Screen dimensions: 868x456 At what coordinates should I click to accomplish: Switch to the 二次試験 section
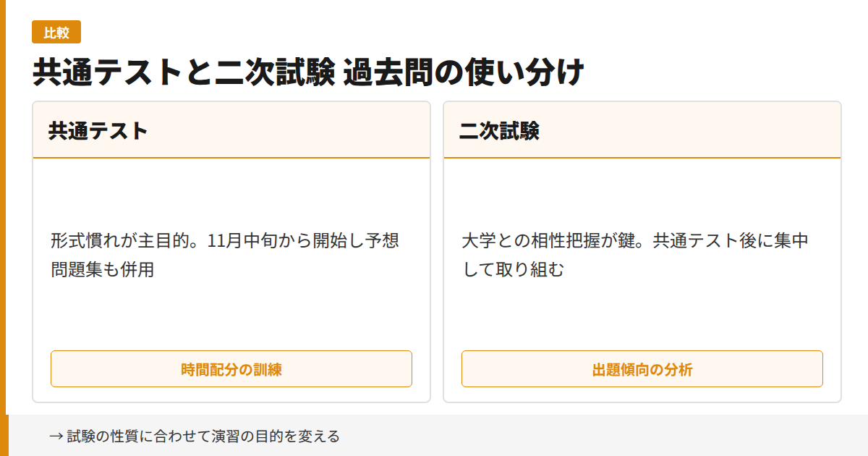pos(497,130)
